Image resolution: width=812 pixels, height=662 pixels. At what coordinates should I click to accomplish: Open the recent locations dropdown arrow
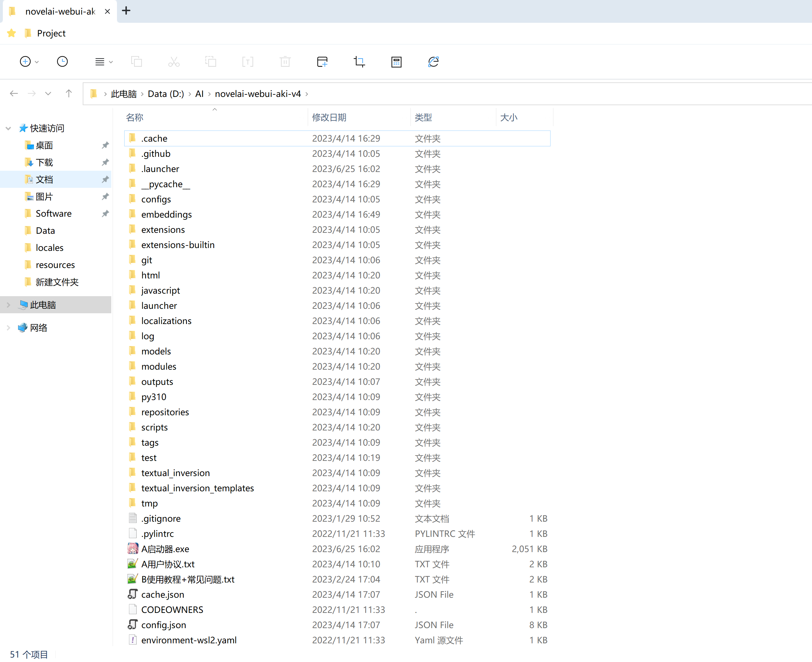coord(48,93)
